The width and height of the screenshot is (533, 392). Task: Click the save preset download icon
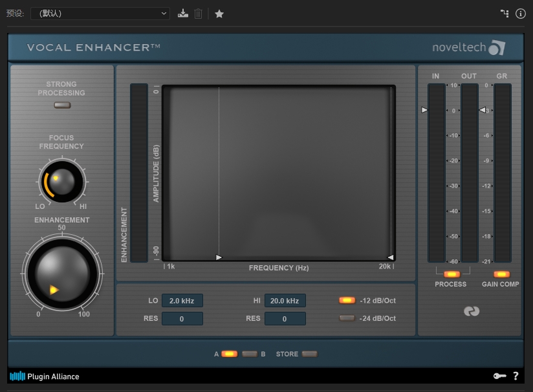pyautogui.click(x=183, y=14)
